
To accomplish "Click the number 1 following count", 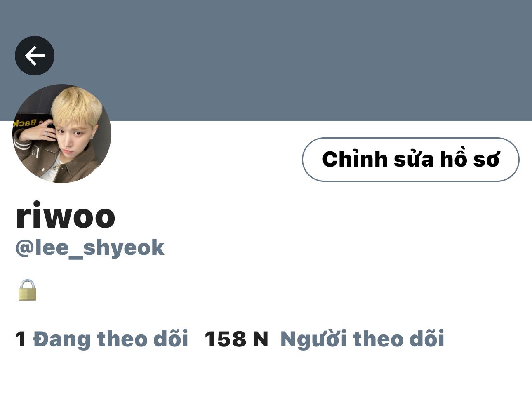I will tap(21, 339).
